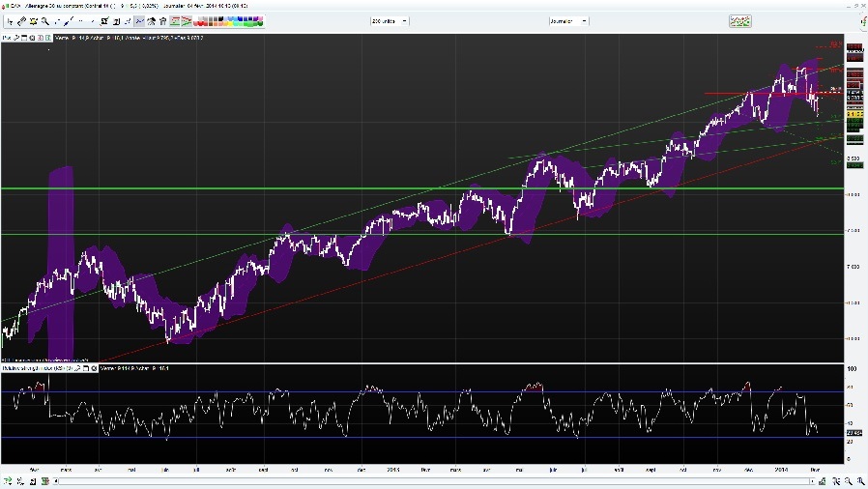Image resolution: width=868 pixels, height=489 pixels.
Task: Click the Relative Strength Index panel title
Action: (x=37, y=368)
